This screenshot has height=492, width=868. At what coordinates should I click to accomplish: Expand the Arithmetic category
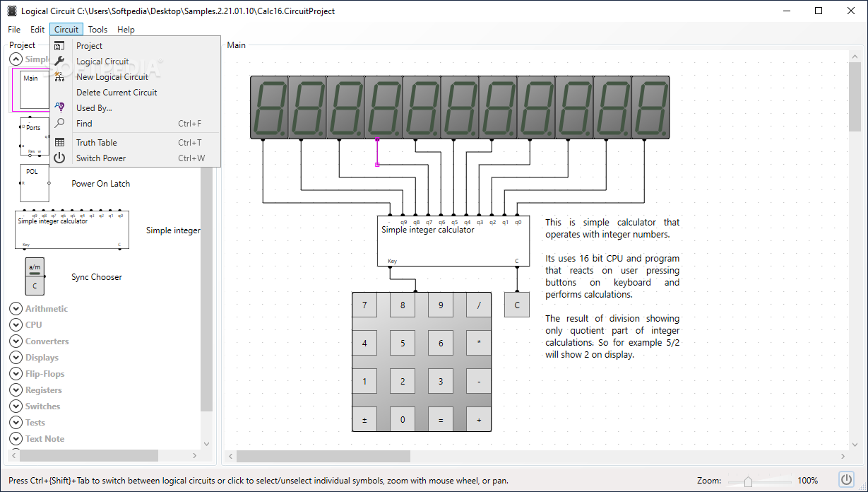[x=16, y=308]
